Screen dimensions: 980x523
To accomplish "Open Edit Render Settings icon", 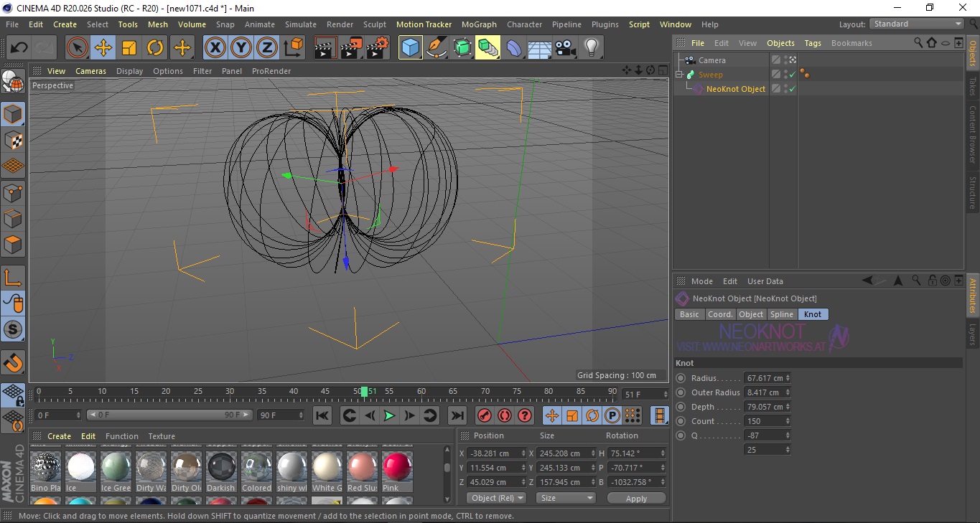I will click(x=378, y=48).
